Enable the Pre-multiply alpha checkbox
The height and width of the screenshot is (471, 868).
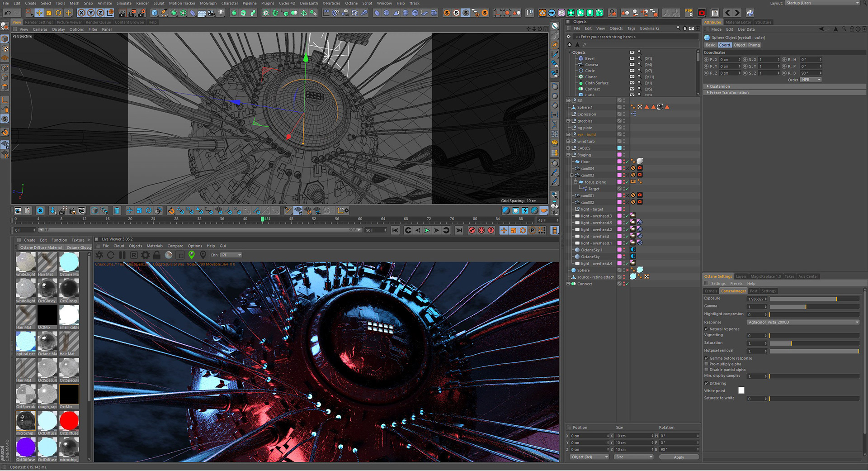tap(706, 364)
